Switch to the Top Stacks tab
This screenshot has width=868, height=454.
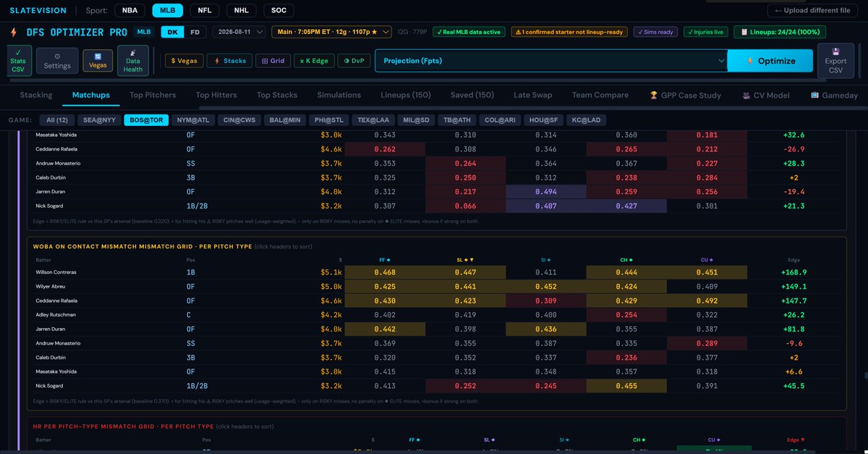[277, 95]
